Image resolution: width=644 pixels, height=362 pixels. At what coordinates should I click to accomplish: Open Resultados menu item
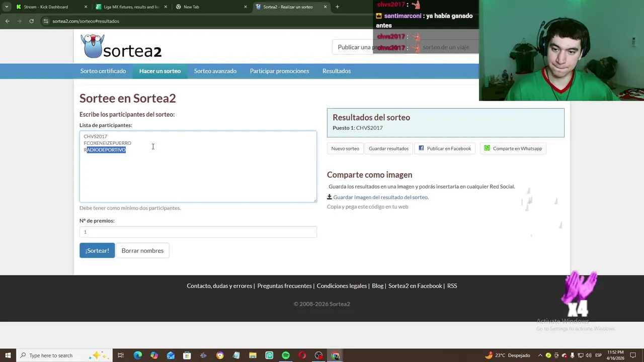(x=337, y=71)
